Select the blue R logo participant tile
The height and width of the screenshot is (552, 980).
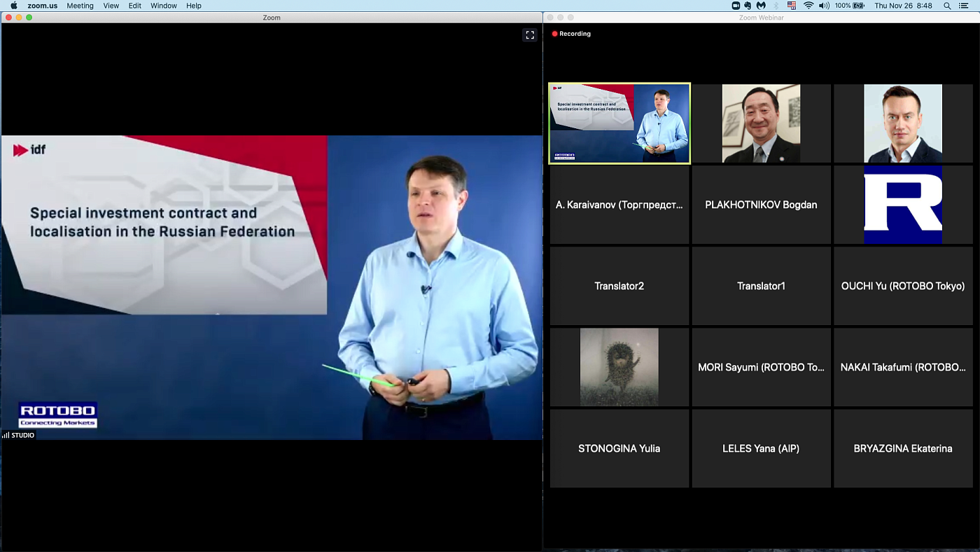coord(903,205)
